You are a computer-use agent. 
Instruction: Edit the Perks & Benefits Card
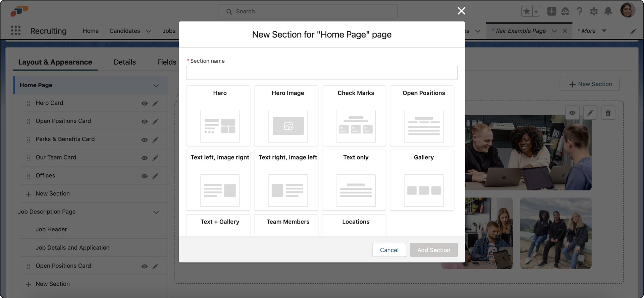[x=155, y=140]
